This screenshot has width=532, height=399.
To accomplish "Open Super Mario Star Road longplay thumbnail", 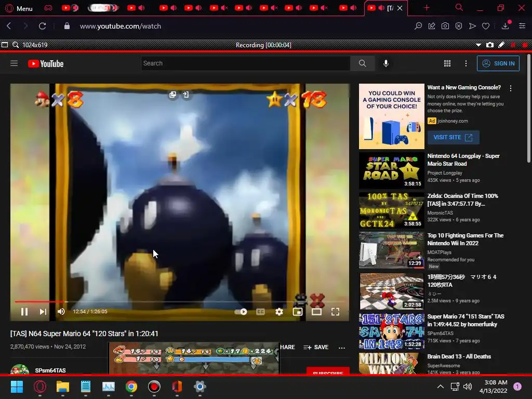I will coord(392,170).
